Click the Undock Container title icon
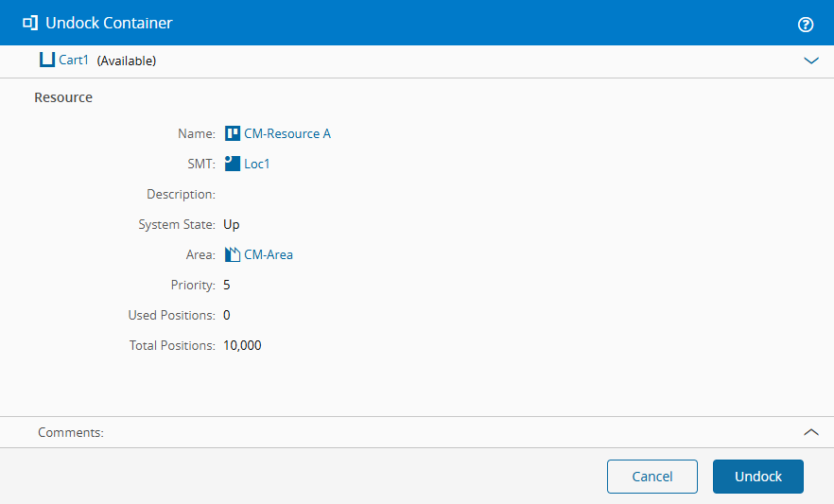Image resolution: width=834 pixels, height=504 pixels. tap(30, 23)
